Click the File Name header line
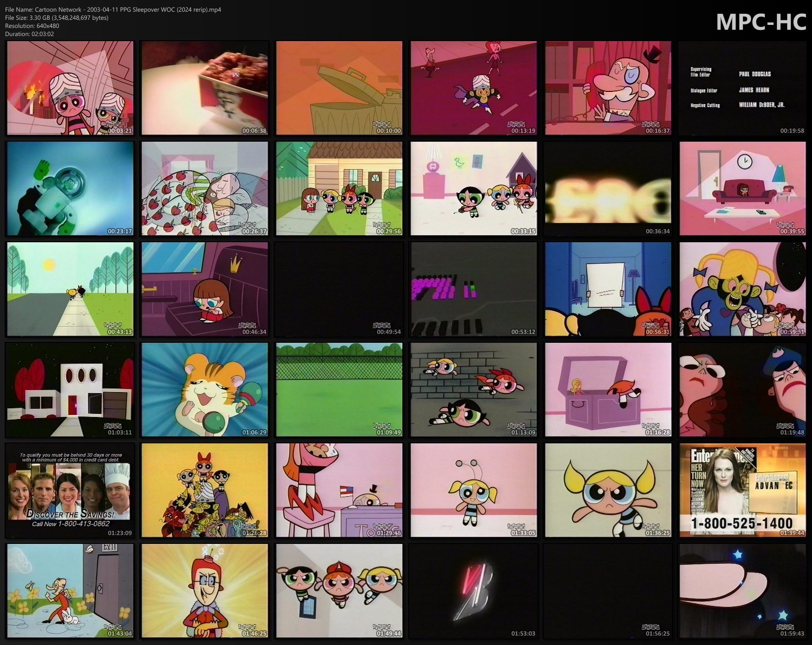Screen dimensions: 812x645 point(113,10)
